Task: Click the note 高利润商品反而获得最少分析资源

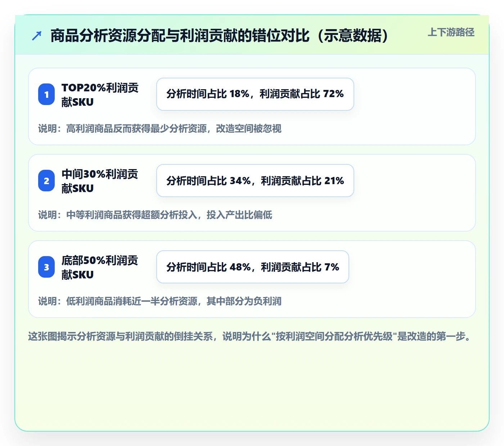Action: tap(160, 128)
